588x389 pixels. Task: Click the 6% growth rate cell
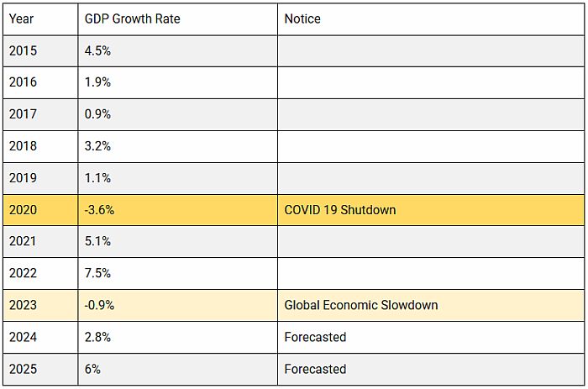pyautogui.click(x=177, y=370)
